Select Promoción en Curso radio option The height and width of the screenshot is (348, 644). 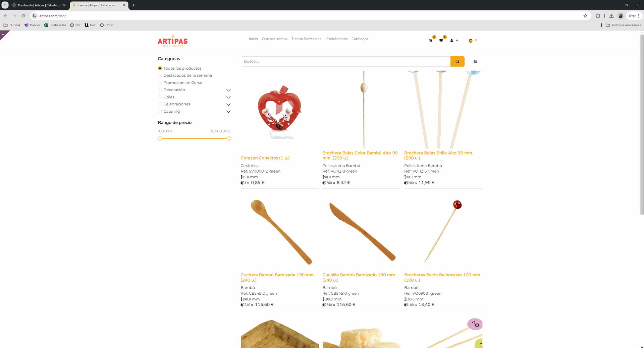(x=160, y=83)
